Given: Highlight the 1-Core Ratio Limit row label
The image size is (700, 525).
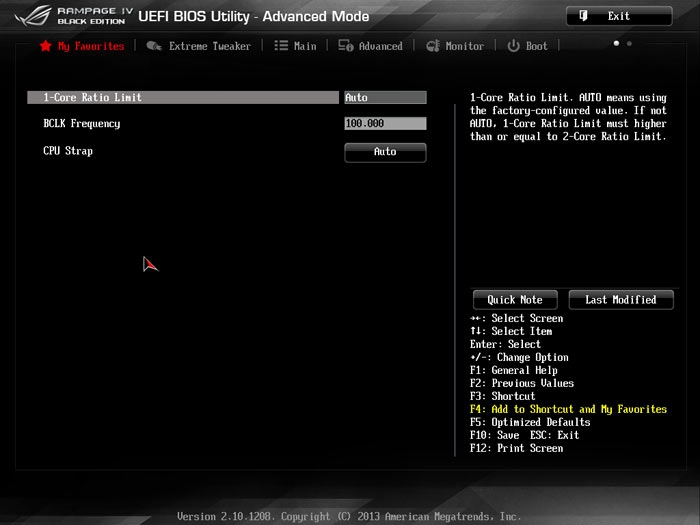Looking at the screenshot, I should pyautogui.click(x=92, y=98).
